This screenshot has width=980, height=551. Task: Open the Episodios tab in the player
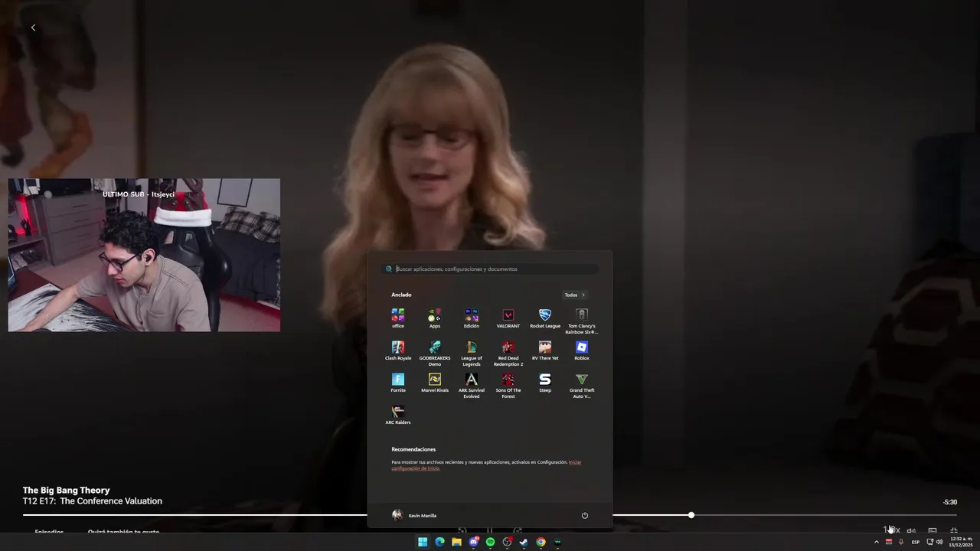(x=49, y=531)
